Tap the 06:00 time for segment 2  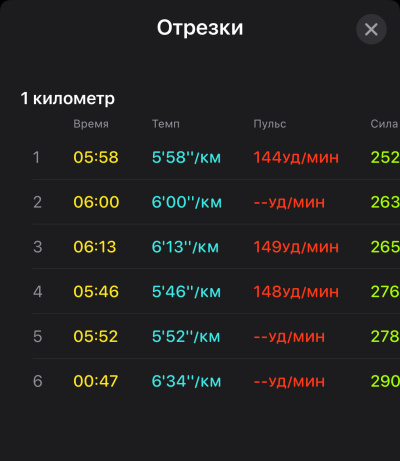pos(96,202)
